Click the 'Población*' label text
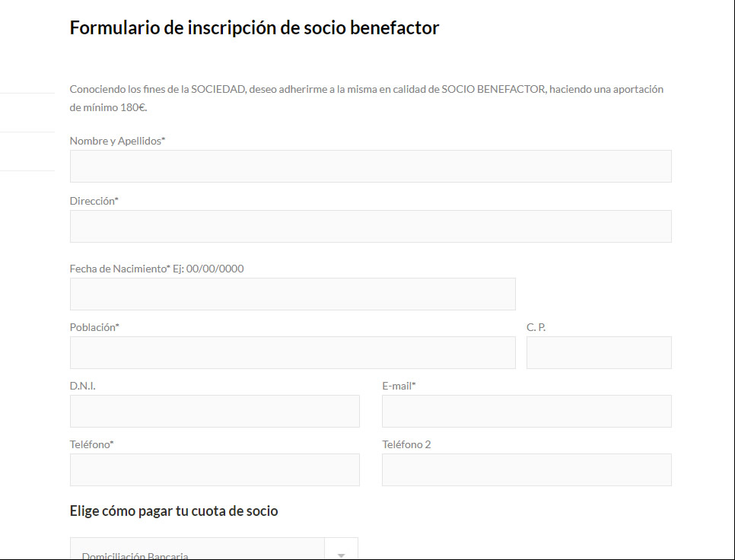The height and width of the screenshot is (560, 735). 94,327
